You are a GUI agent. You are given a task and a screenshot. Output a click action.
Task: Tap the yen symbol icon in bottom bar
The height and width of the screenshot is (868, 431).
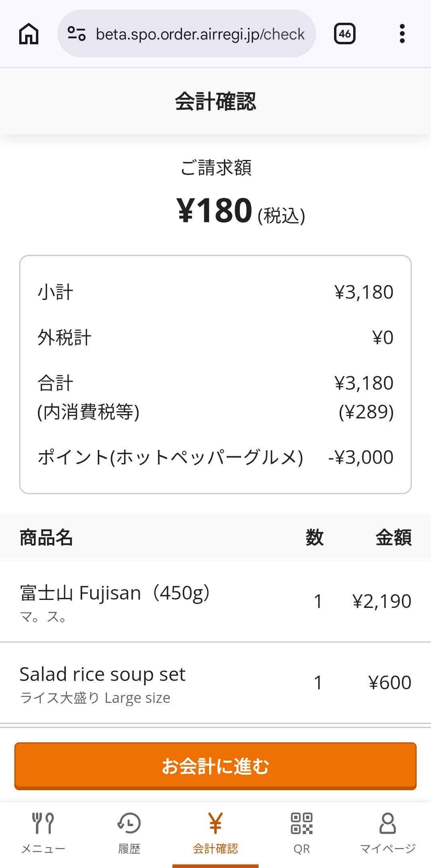(215, 823)
